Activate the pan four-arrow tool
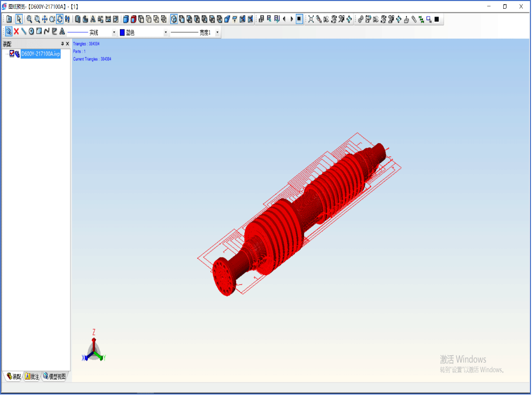This screenshot has width=532, height=395. tap(44, 20)
